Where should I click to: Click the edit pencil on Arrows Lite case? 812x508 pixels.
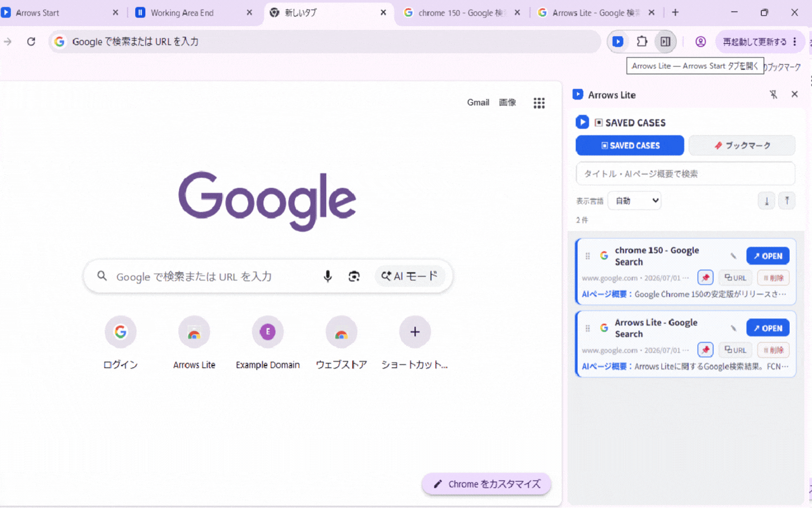point(733,328)
